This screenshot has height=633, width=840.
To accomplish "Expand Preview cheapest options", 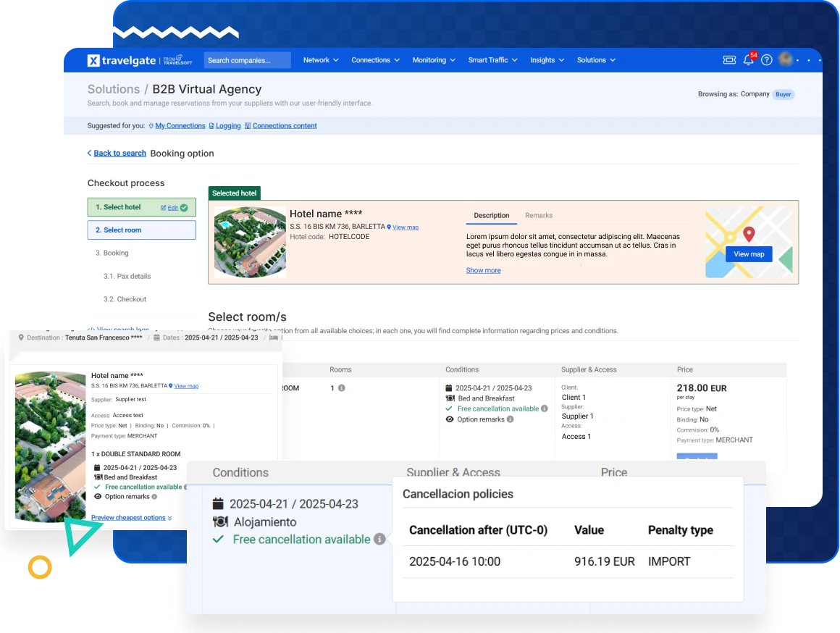I will click(x=131, y=518).
